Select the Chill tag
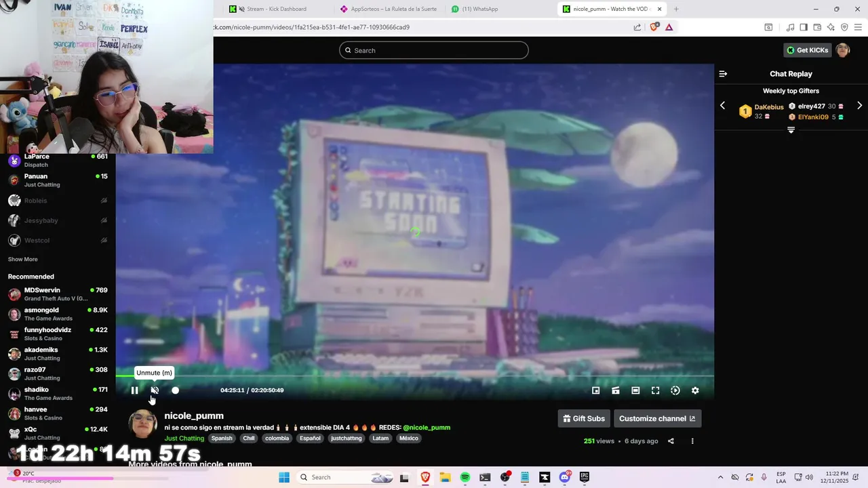868x488 pixels. point(249,439)
